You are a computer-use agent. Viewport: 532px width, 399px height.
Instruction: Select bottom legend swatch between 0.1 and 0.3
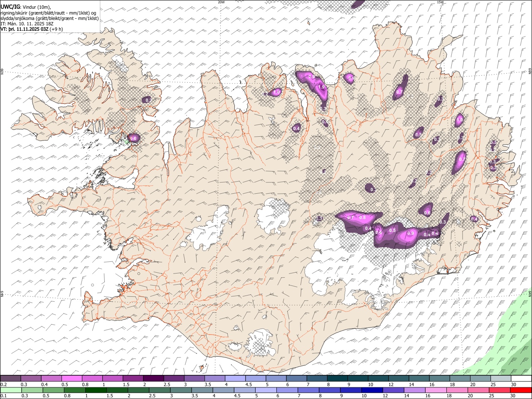click(11, 390)
